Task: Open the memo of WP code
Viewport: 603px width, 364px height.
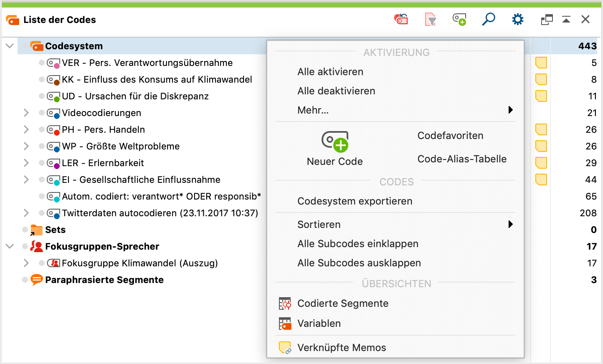Action: click(541, 146)
